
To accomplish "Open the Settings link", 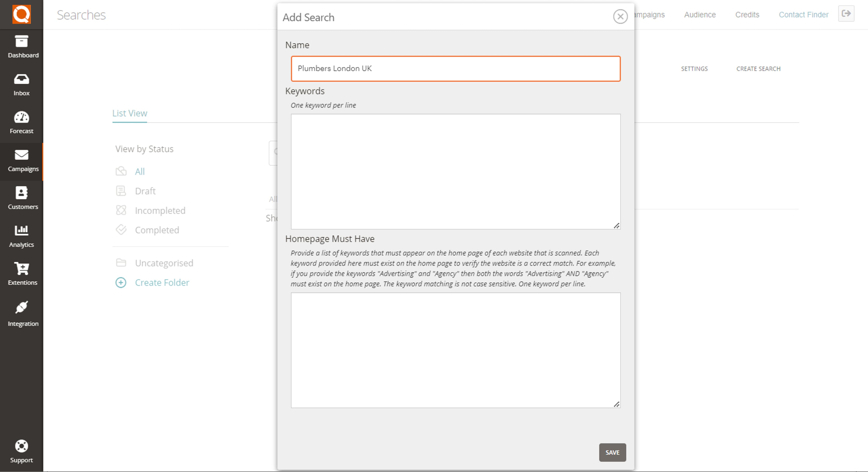I will [694, 69].
